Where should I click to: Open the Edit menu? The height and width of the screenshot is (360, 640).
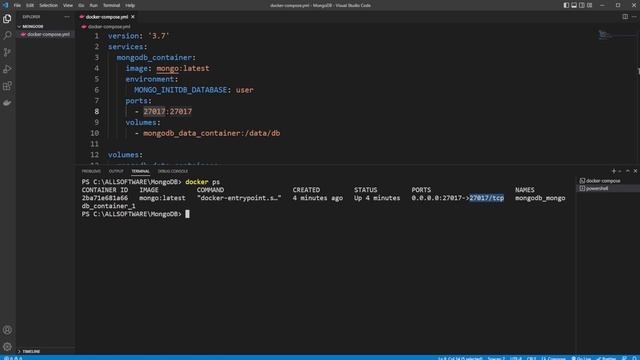pos(30,5)
